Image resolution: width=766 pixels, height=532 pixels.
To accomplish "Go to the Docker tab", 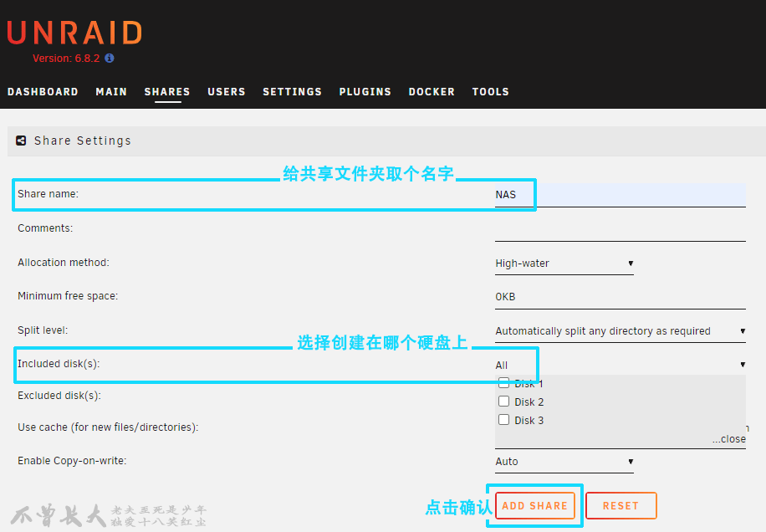I will coord(432,92).
